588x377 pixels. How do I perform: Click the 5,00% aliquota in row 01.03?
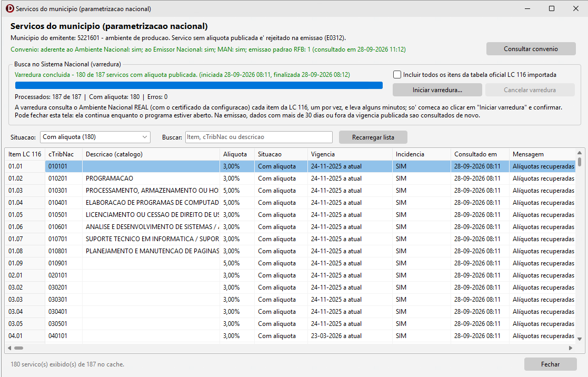pyautogui.click(x=237, y=191)
